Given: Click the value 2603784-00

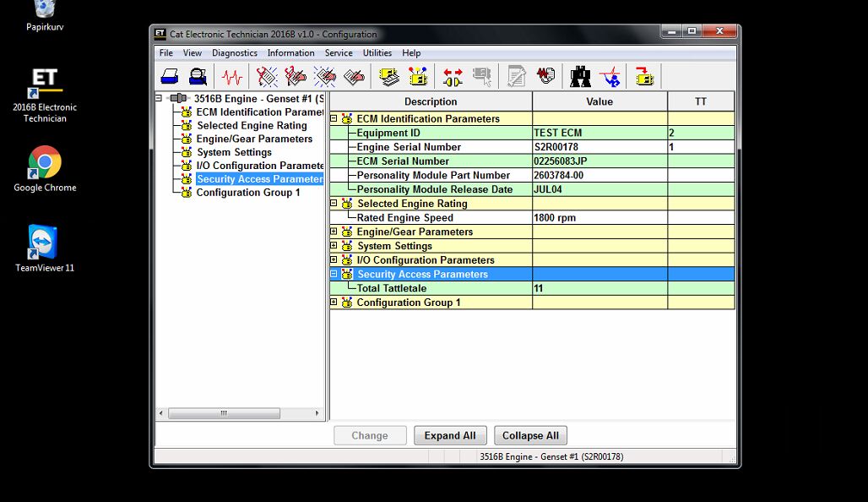Looking at the screenshot, I should (559, 175).
